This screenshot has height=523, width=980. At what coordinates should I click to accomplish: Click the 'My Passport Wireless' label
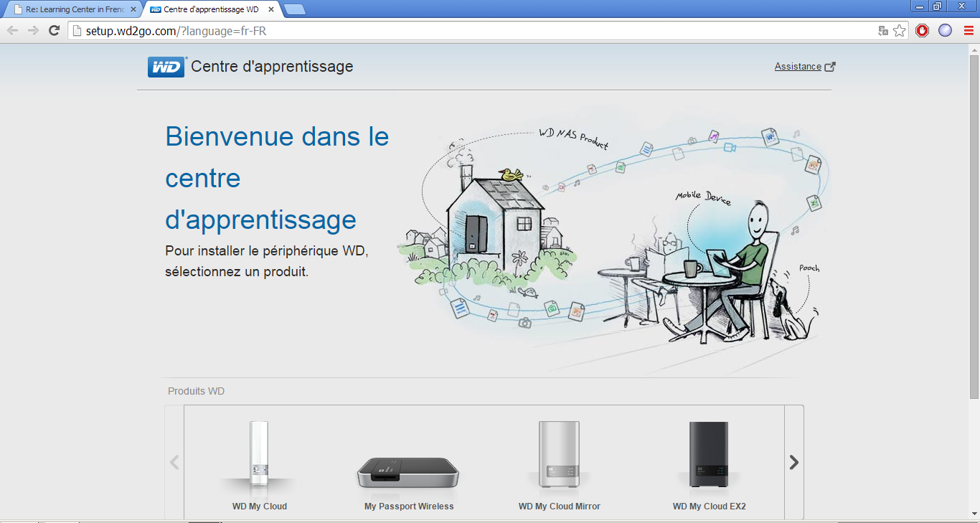coord(409,506)
